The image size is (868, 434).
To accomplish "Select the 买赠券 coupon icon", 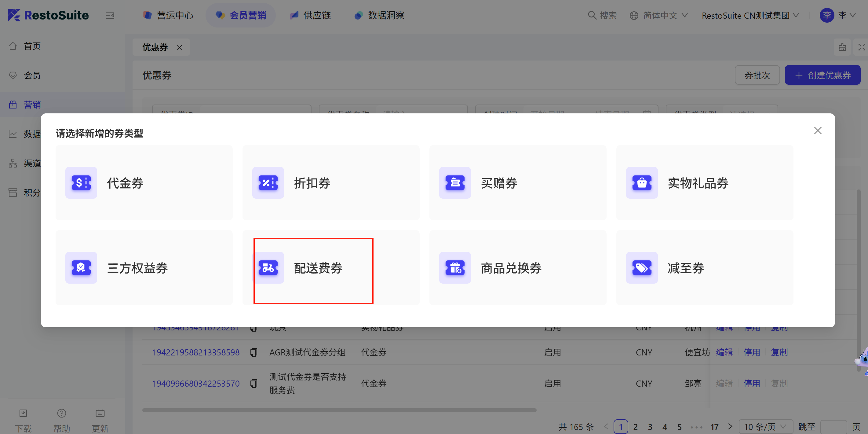I will tap(455, 183).
